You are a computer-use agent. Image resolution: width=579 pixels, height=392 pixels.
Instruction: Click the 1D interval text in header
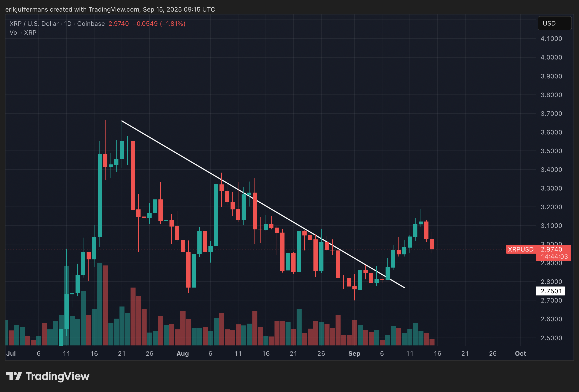pos(68,24)
